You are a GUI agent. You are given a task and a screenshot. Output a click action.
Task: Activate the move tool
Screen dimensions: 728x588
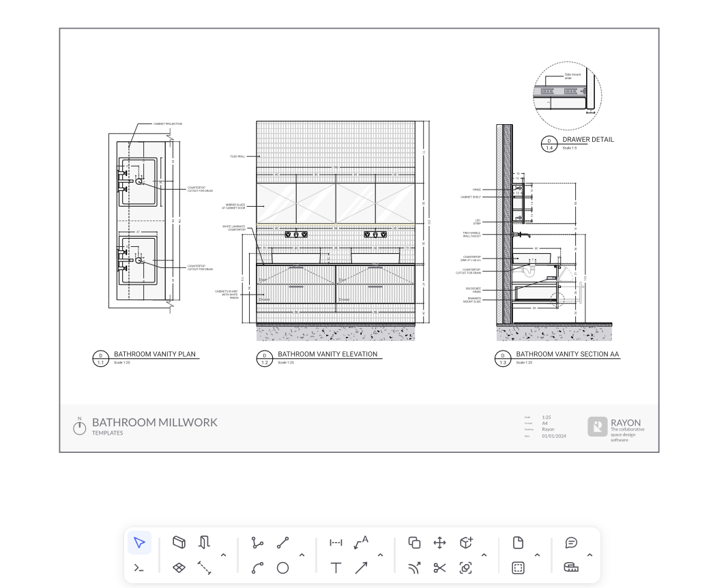(439, 543)
